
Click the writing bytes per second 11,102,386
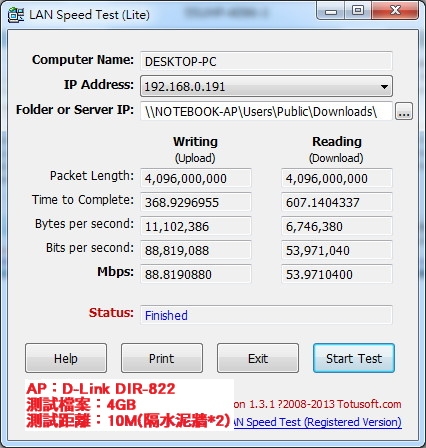pyautogui.click(x=196, y=226)
